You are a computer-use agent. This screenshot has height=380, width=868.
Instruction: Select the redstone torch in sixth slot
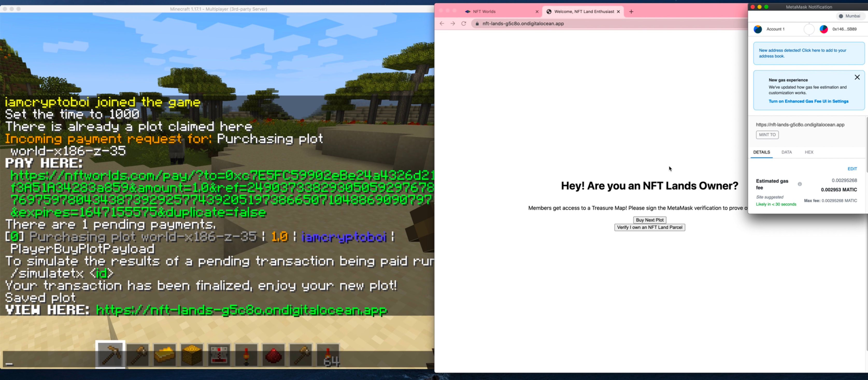tap(246, 355)
